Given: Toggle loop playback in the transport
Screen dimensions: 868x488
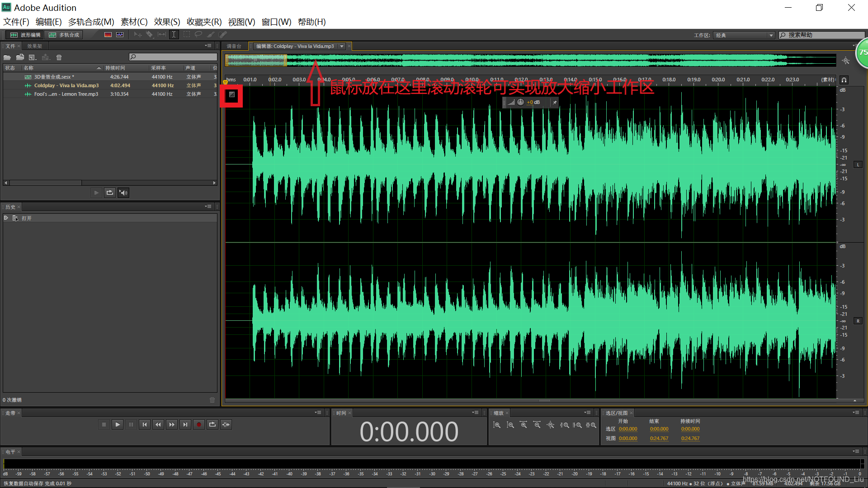Looking at the screenshot, I should (212, 424).
